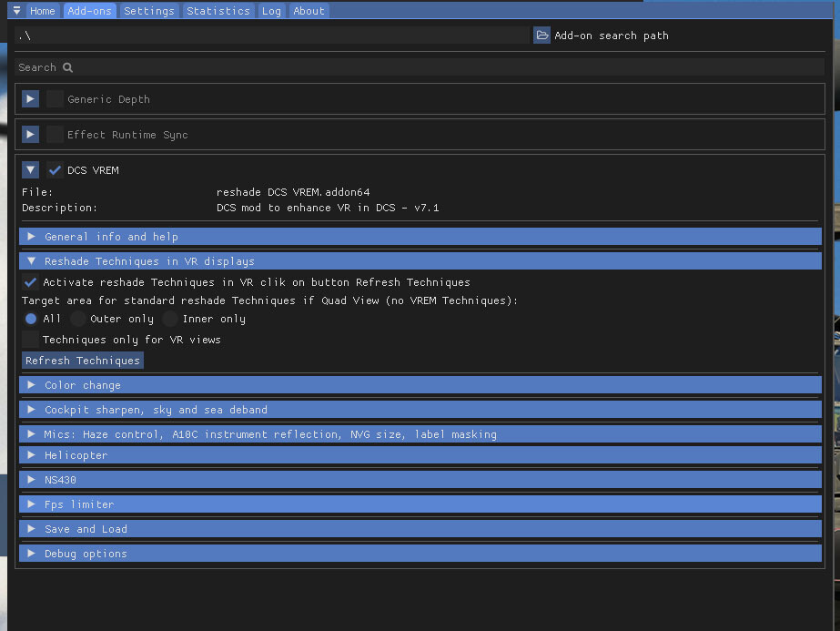Viewport: 840px width, 631px height.
Task: Expand the Save and Load section
Action: [x=420, y=529]
